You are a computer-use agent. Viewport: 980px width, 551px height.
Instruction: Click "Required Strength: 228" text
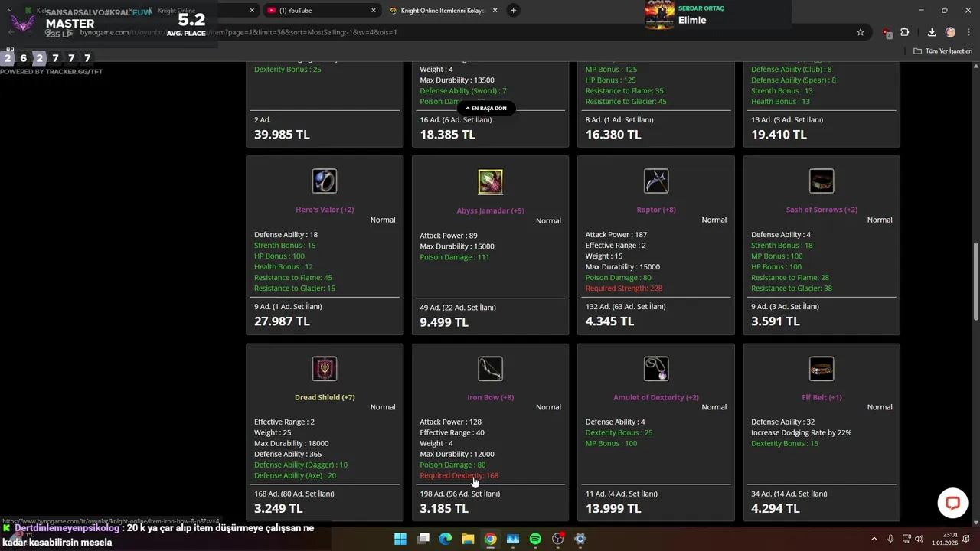coord(624,289)
